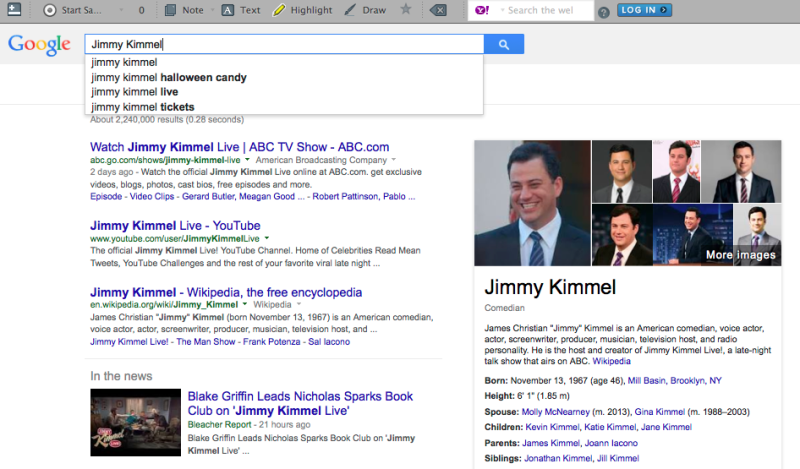Viewport: 800px width, 469px height.
Task: Click the Bleacher Report source text
Action: (219, 425)
